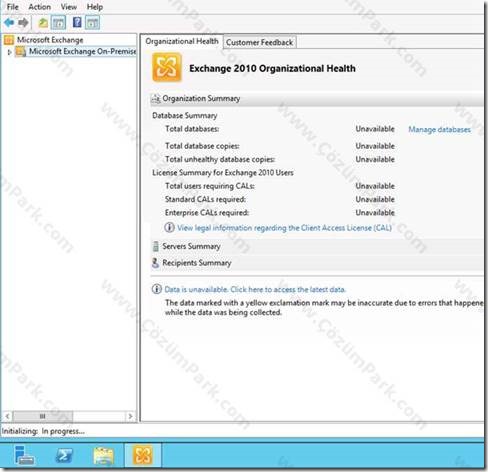Click the Manage databases link

coord(439,129)
